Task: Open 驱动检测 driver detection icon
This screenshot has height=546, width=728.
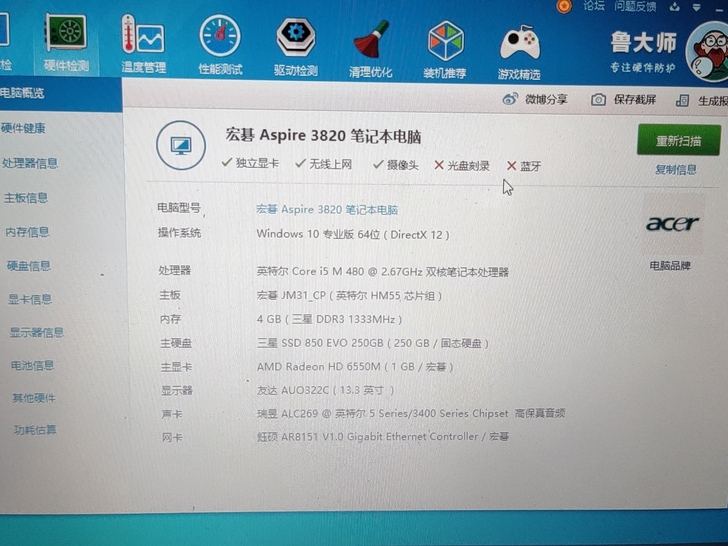Action: pyautogui.click(x=296, y=47)
